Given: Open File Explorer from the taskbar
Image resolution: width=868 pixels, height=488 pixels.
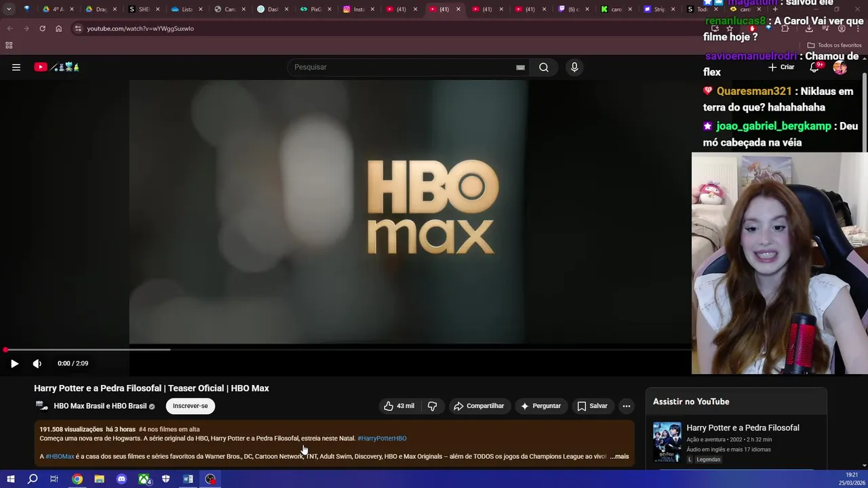Looking at the screenshot, I should 99,479.
